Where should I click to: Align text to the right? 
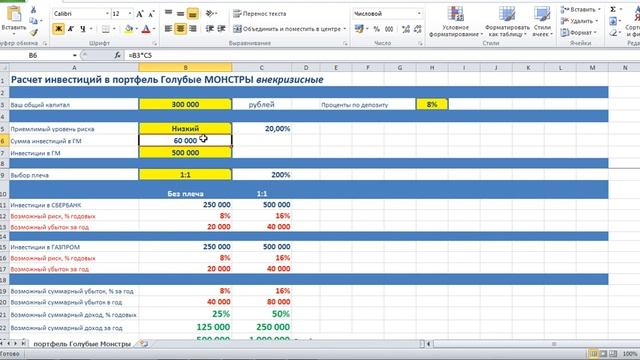pyautogui.click(x=193, y=29)
